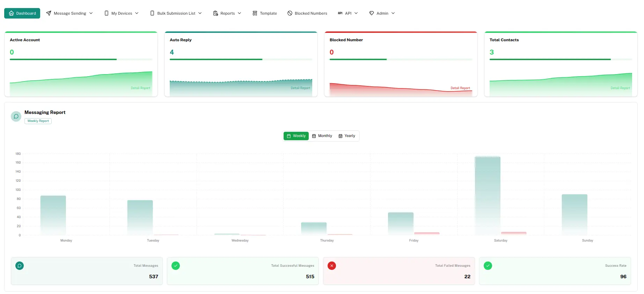
Task: Click the Dashboard home icon
Action: 12,13
